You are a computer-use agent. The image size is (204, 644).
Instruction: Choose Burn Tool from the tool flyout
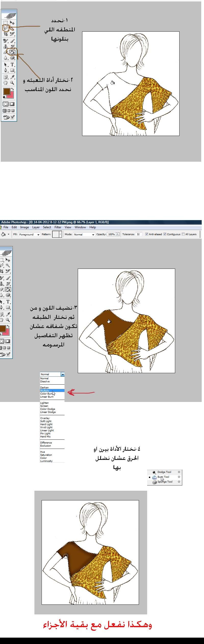click(x=163, y=477)
